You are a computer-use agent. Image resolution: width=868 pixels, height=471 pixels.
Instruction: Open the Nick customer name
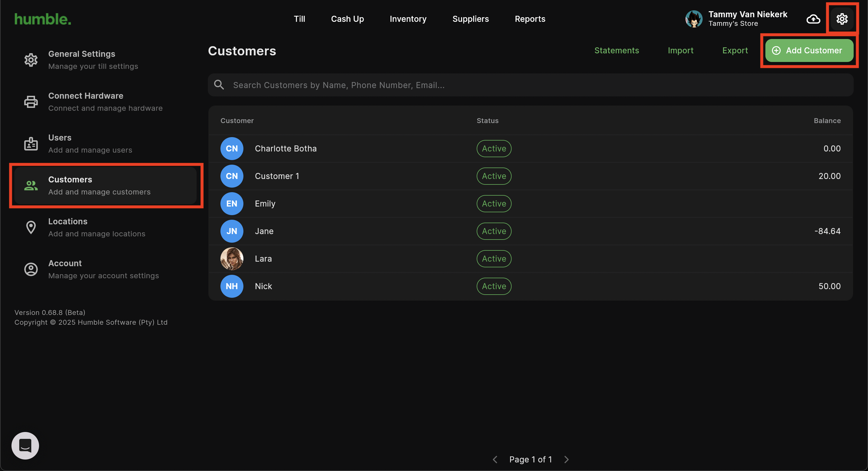[x=263, y=286]
